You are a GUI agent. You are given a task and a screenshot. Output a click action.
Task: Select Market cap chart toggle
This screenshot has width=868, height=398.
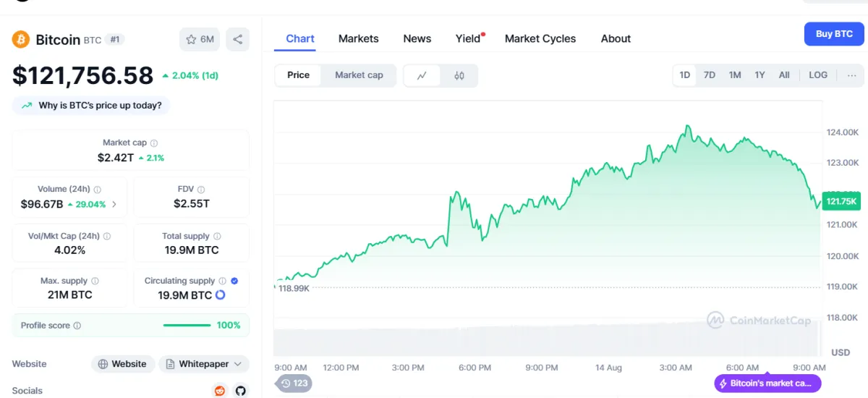(x=359, y=75)
